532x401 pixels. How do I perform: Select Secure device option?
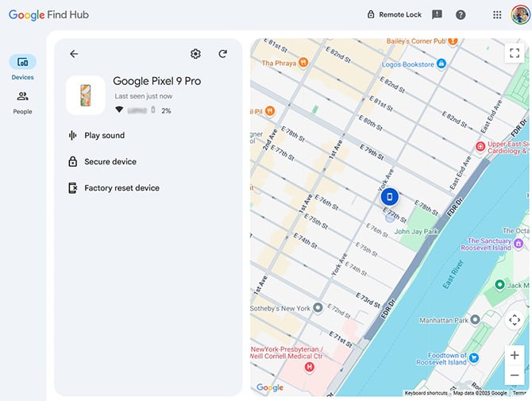[102, 161]
